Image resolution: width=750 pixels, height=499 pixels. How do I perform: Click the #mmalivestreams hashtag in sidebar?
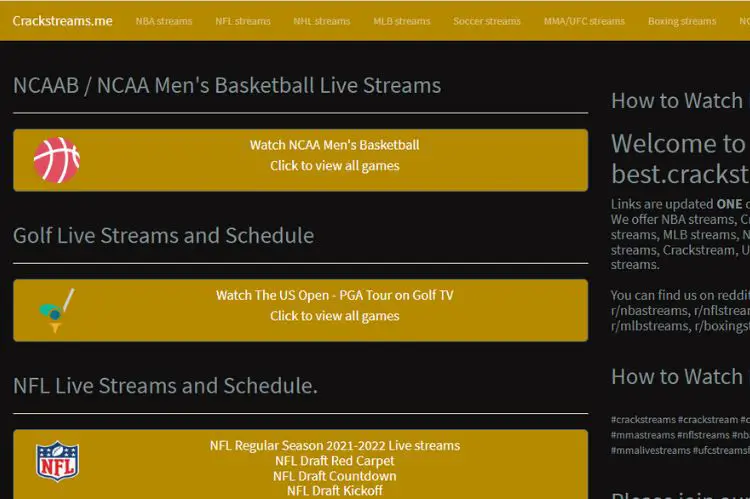(651, 451)
